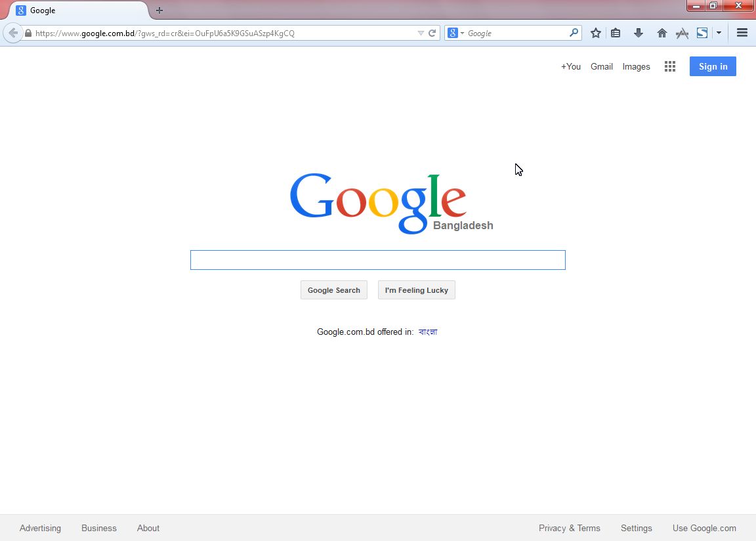756x541 pixels.
Task: Open Privacy & Terms footer link
Action: [570, 528]
